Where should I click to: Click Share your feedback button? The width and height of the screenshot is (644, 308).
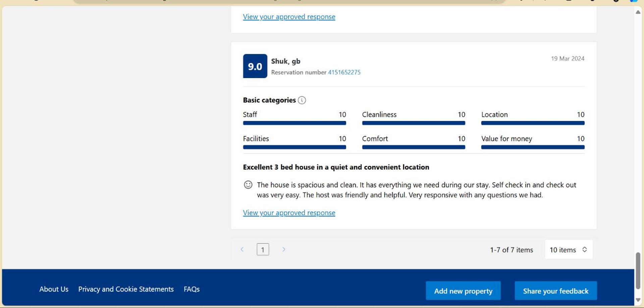[x=555, y=291]
